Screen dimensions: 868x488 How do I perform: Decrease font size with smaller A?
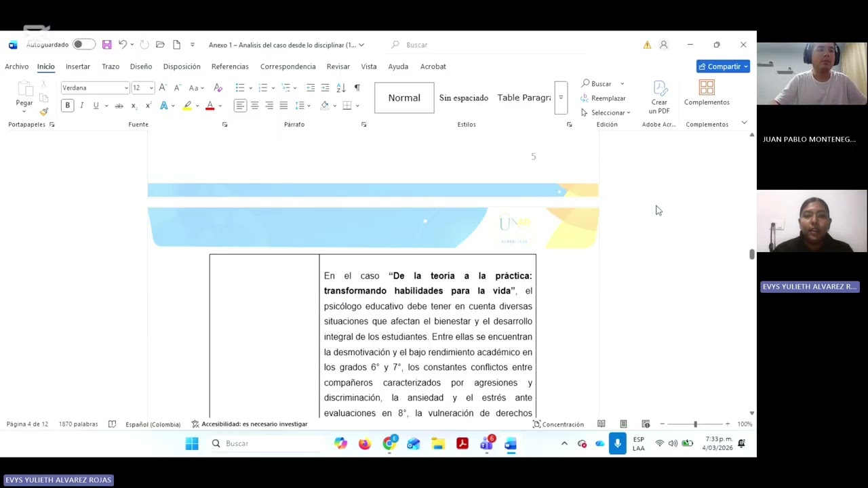tap(176, 87)
